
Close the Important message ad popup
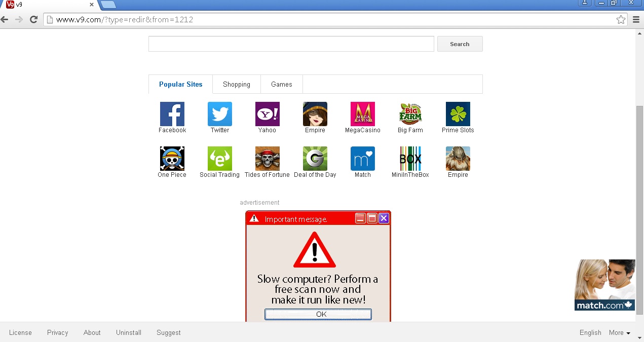click(384, 218)
